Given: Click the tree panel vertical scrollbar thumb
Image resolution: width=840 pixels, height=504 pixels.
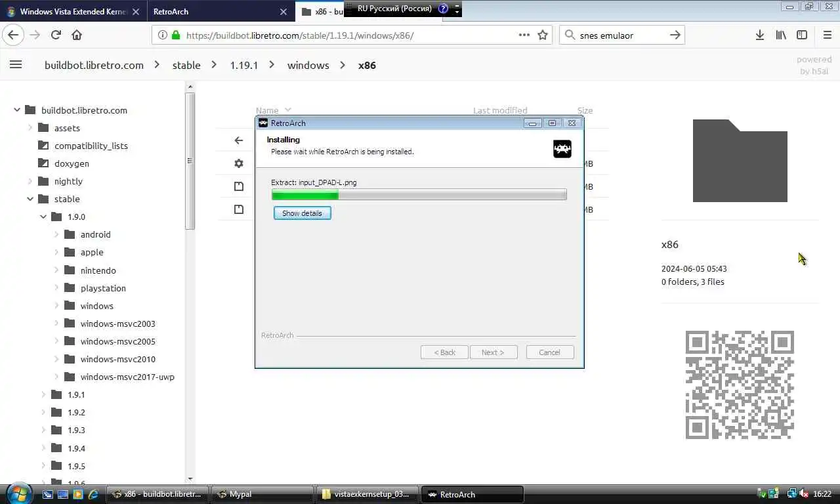Looking at the screenshot, I should [x=190, y=161].
